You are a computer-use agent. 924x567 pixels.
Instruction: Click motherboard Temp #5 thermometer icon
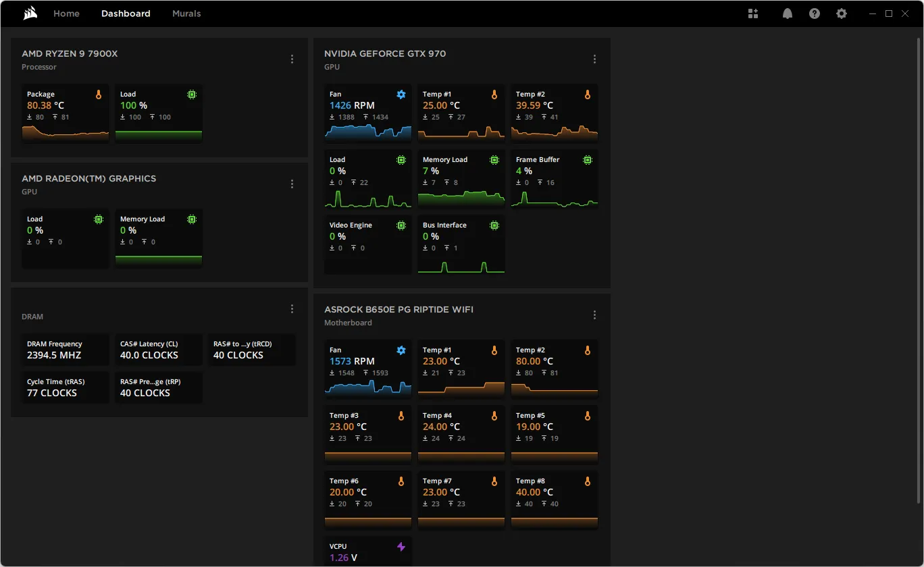tap(588, 416)
